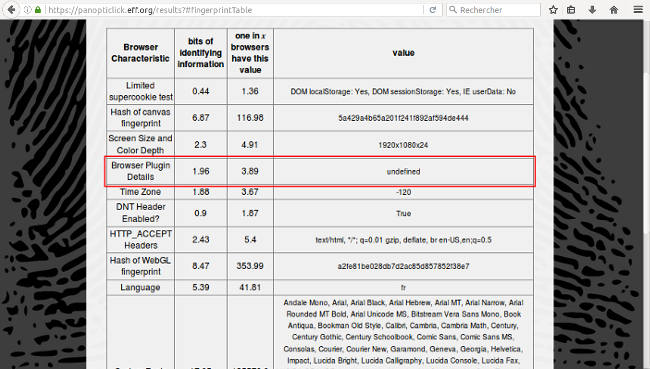Select the 1.88 bits value
Image resolution: width=650 pixels, height=369 pixels.
(201, 192)
